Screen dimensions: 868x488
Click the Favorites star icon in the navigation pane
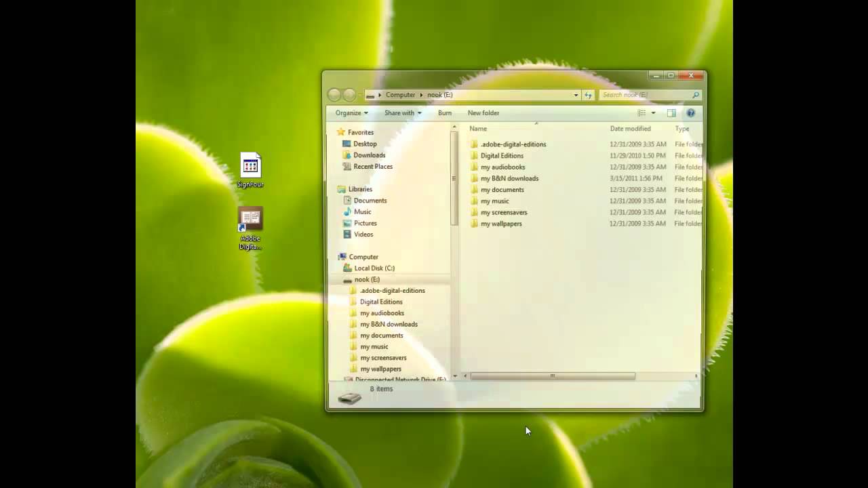341,132
